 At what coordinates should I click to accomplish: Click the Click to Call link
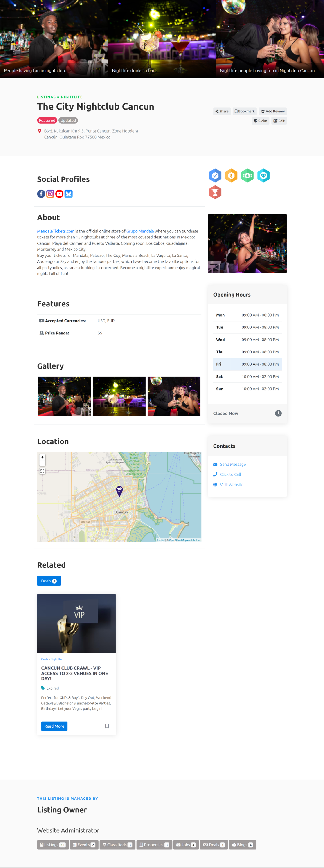pyautogui.click(x=230, y=474)
